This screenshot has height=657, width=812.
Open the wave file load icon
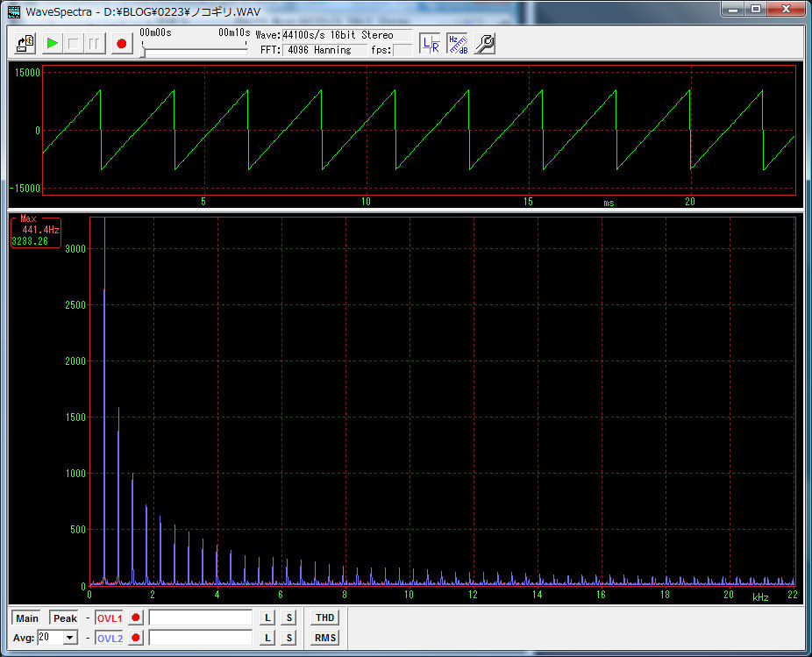(25, 44)
